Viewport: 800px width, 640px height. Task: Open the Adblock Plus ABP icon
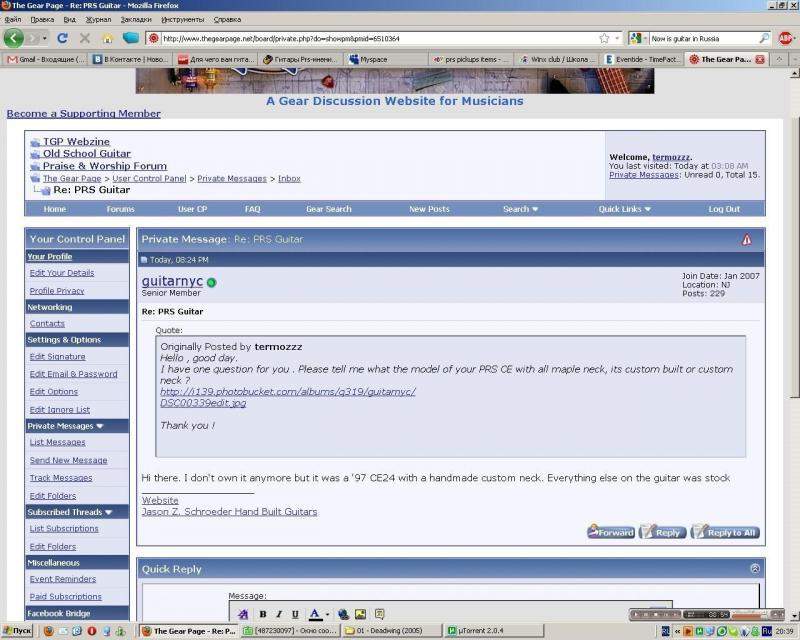785,38
